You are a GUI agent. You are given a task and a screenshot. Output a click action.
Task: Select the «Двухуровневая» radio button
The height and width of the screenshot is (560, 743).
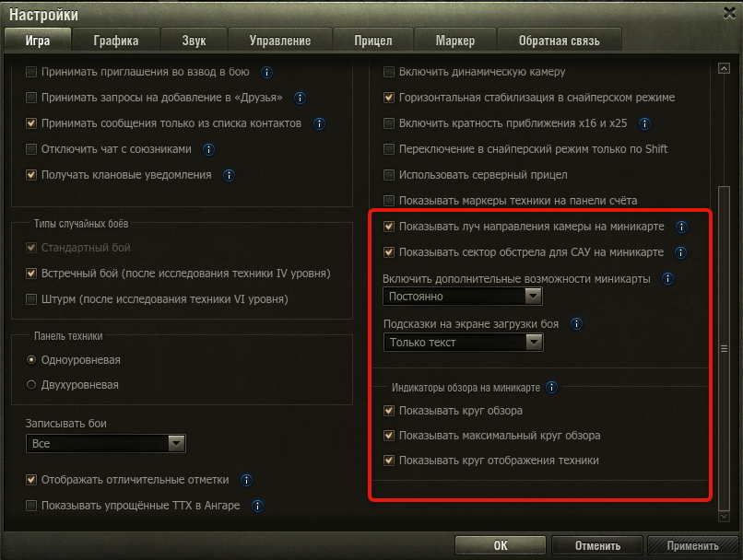coord(31,385)
